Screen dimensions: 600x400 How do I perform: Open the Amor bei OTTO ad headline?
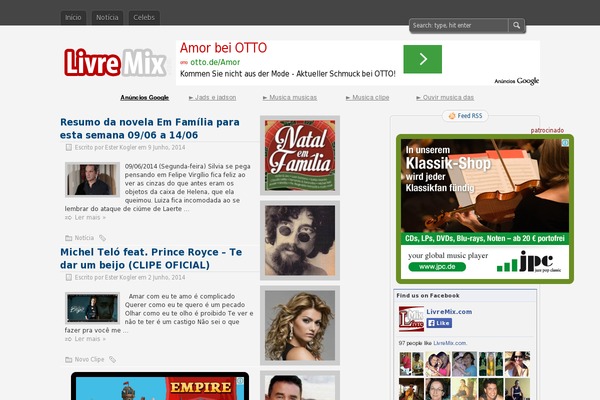[x=223, y=48]
